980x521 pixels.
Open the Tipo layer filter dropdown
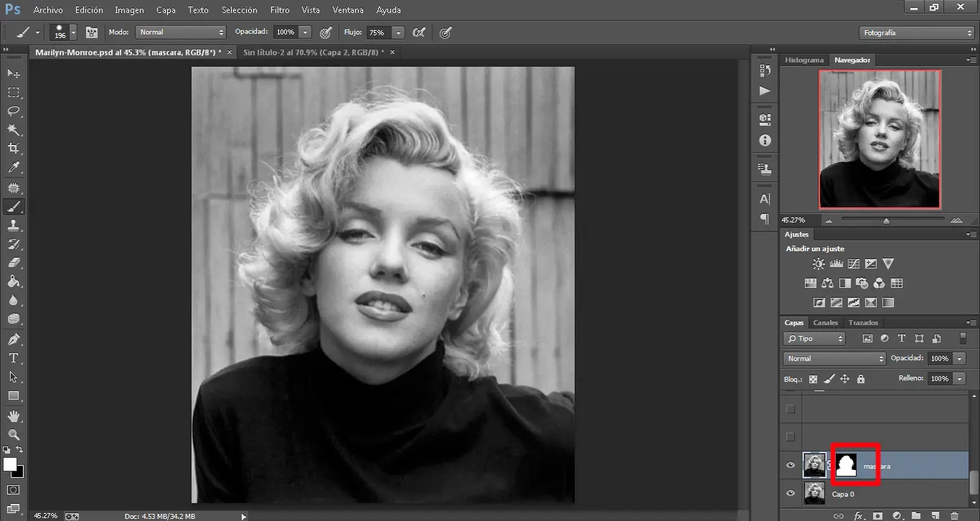tap(814, 339)
